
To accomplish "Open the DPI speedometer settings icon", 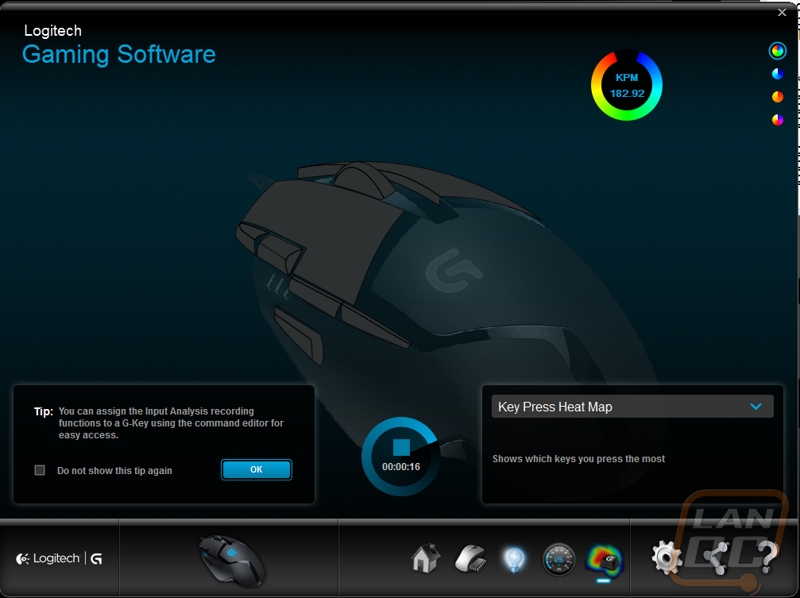I will click(559, 559).
